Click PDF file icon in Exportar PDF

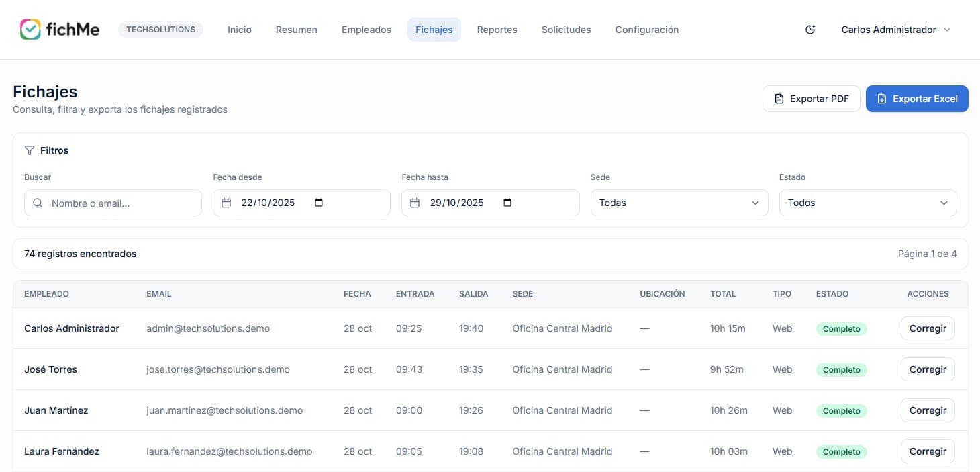[x=779, y=99]
